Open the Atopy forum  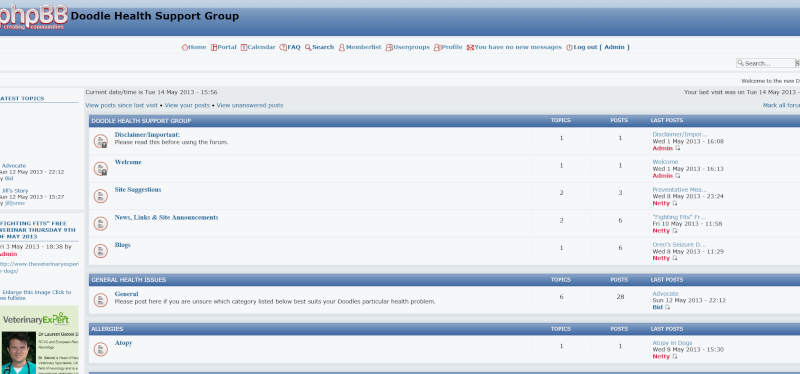(123, 343)
